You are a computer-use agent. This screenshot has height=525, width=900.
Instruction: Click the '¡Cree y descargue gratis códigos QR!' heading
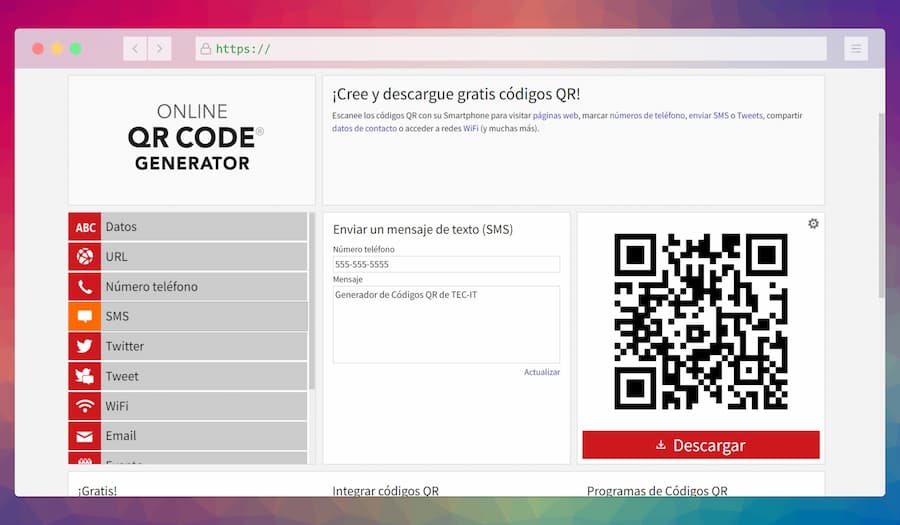click(456, 94)
